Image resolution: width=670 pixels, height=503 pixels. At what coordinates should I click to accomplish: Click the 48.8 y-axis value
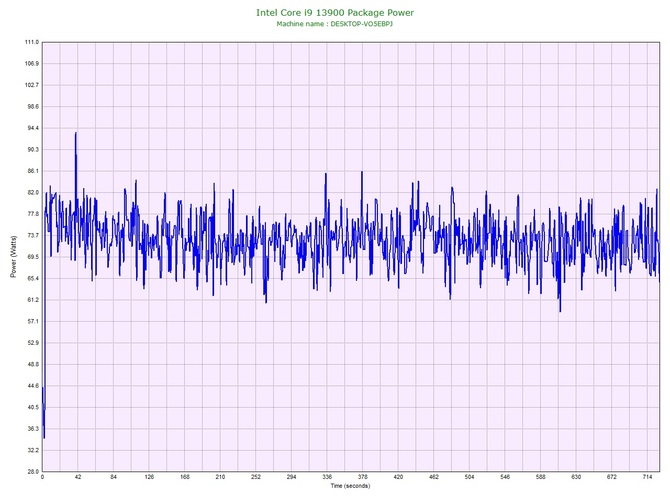tap(33, 365)
